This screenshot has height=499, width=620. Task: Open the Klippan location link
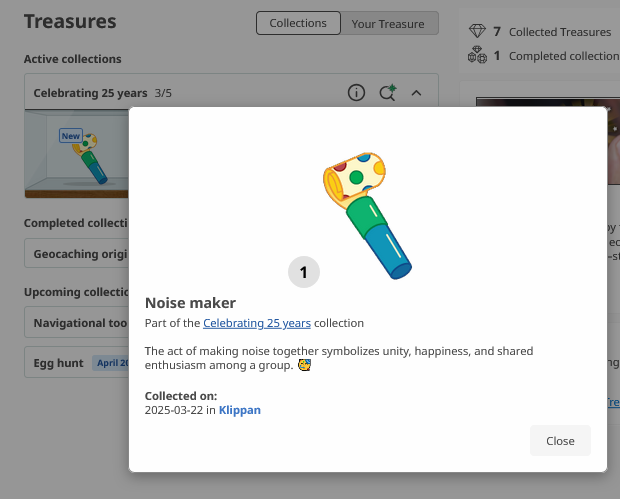click(240, 410)
